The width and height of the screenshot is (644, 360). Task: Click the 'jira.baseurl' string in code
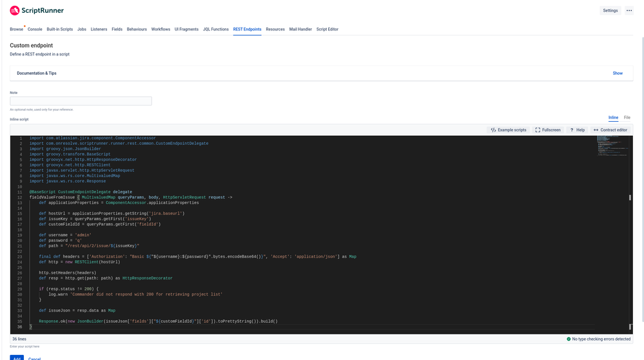(166, 213)
